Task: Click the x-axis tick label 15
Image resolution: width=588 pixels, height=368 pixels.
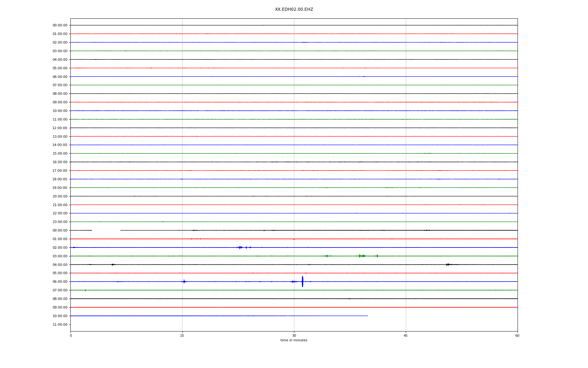Action: (x=182, y=335)
